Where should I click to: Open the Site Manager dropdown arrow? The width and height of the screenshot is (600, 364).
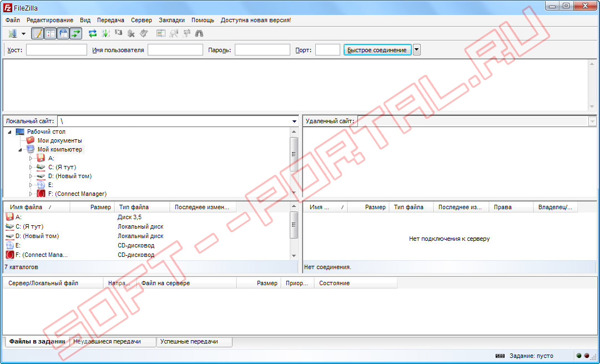click(x=23, y=34)
